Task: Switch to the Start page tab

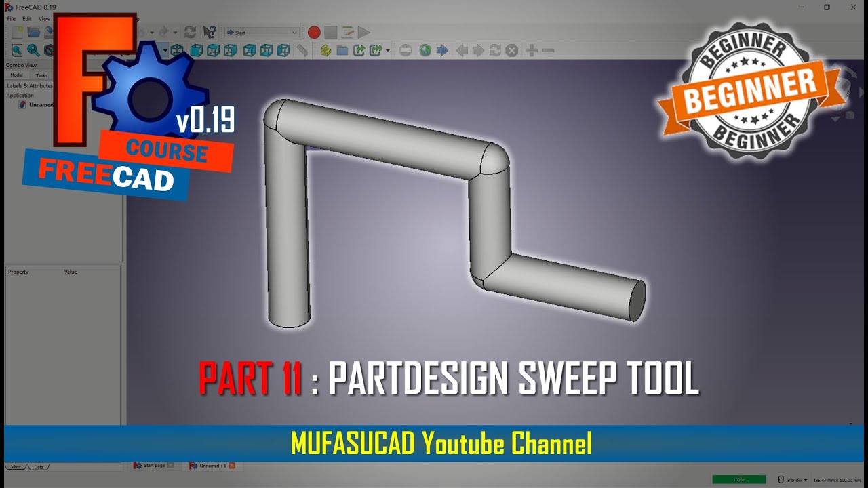Action: (x=153, y=466)
